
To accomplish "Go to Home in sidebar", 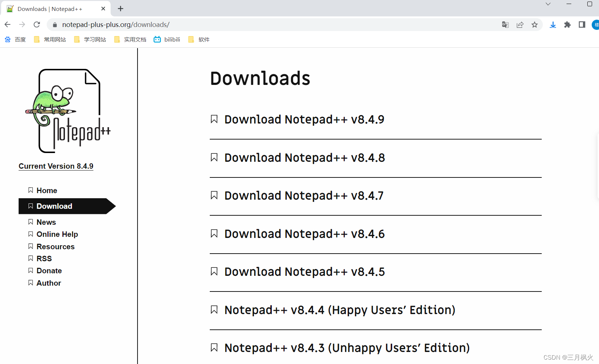I will [47, 191].
